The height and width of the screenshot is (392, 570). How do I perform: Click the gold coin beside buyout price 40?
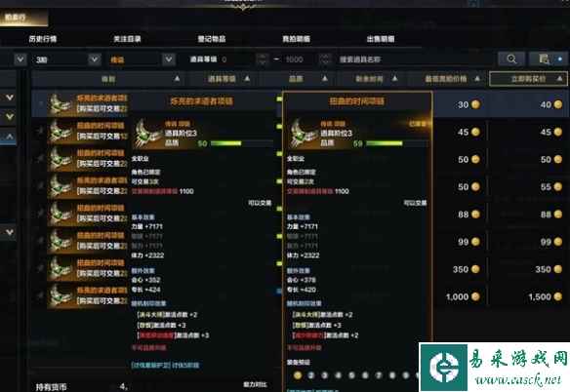[558, 104]
